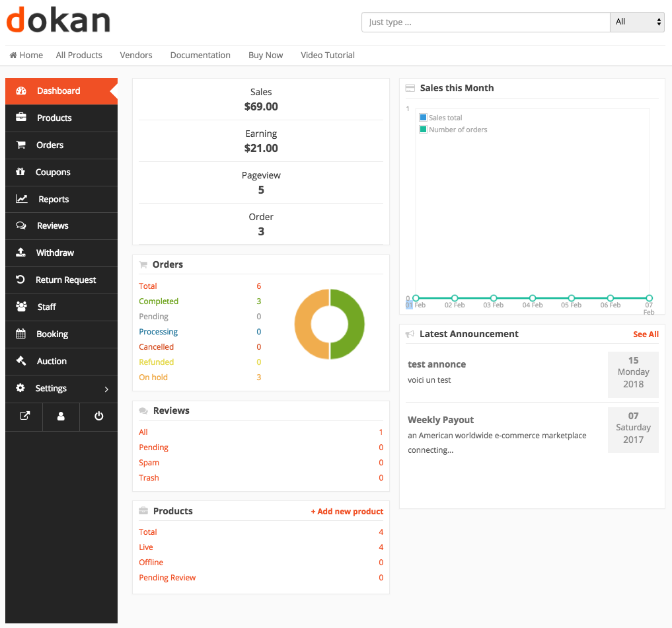Click the Reports chart line icon
This screenshot has width=672, height=628.
point(22,199)
